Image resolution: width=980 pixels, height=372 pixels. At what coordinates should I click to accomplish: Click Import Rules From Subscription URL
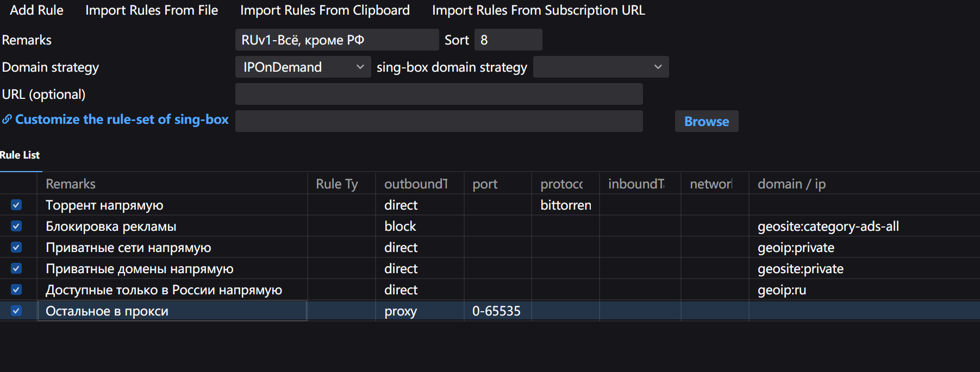[538, 10]
